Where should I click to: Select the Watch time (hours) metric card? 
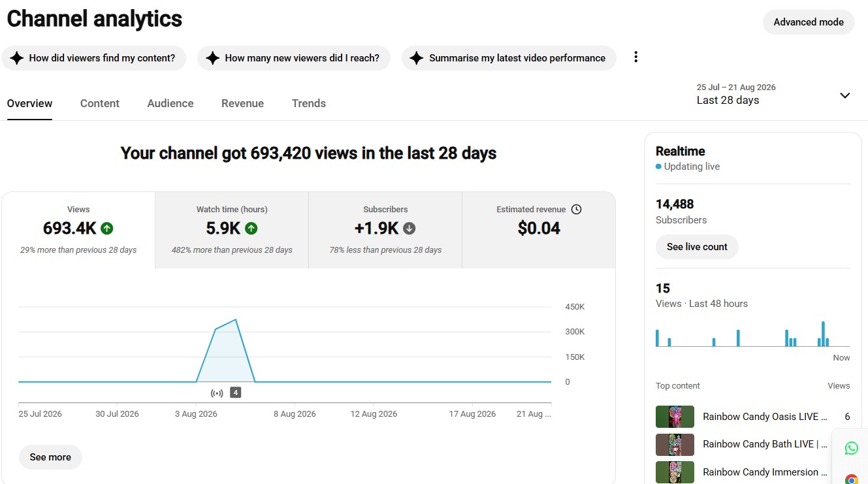[x=232, y=230]
